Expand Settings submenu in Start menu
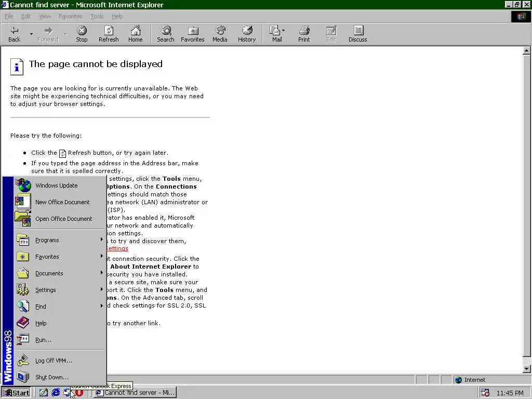The width and height of the screenshot is (532, 399). (60, 290)
